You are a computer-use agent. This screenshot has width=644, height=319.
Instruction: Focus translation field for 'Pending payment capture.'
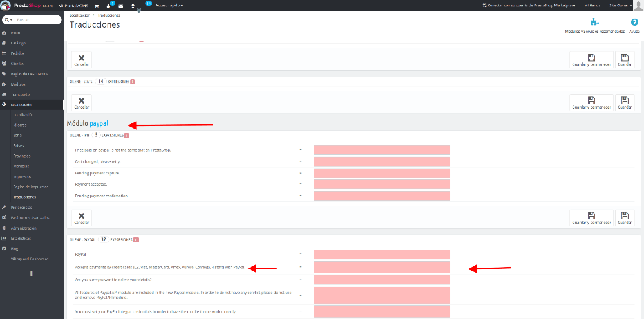tap(381, 173)
